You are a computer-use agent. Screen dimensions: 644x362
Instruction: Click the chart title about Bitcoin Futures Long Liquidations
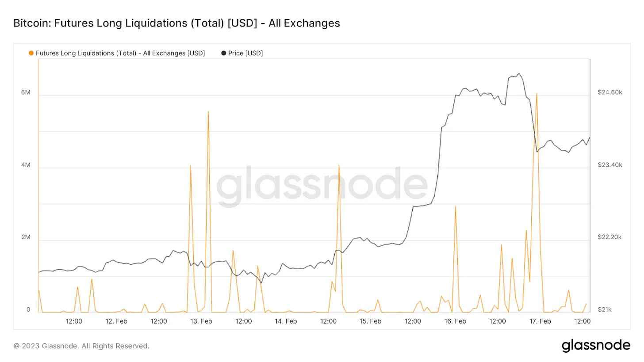[176, 23]
